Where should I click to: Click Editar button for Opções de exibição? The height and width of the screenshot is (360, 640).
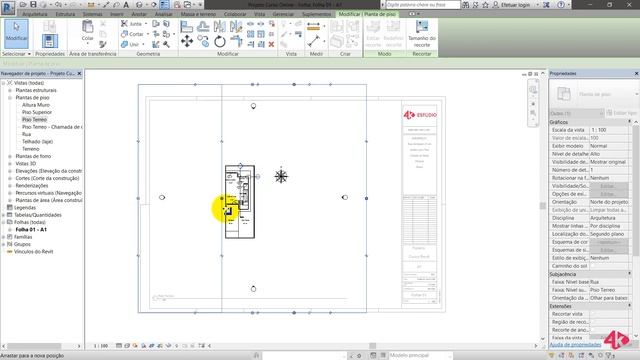608,194
